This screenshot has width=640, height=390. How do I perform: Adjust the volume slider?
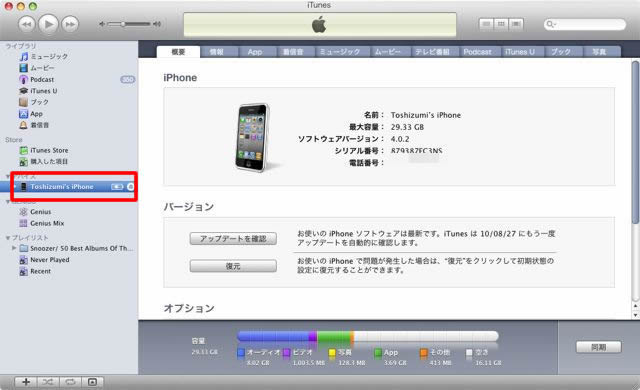click(130, 24)
